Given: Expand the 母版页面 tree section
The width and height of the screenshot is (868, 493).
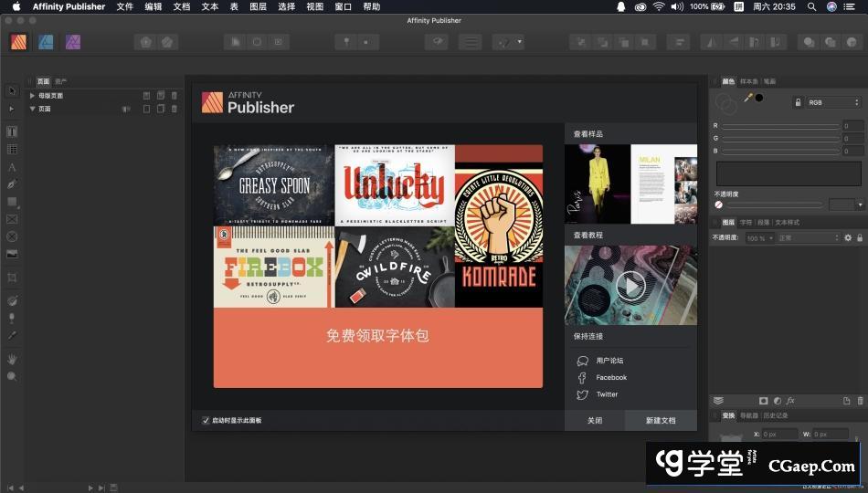Looking at the screenshot, I should (33, 96).
